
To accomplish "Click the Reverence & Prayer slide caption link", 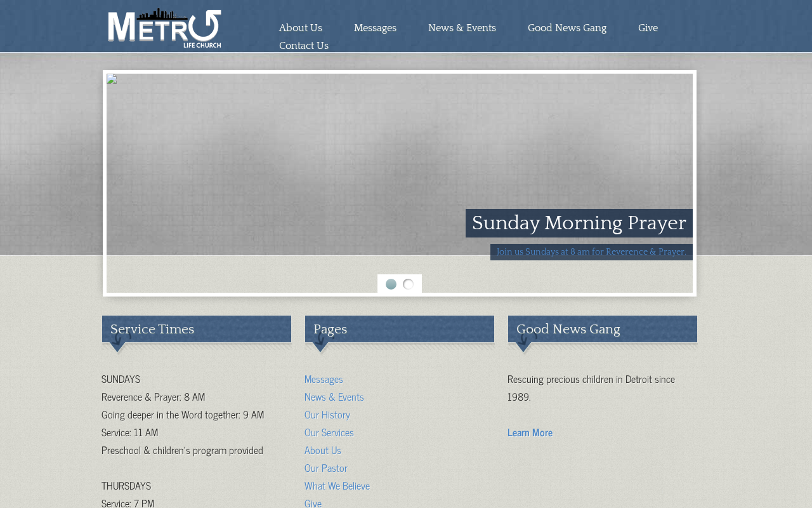I will [x=591, y=252].
